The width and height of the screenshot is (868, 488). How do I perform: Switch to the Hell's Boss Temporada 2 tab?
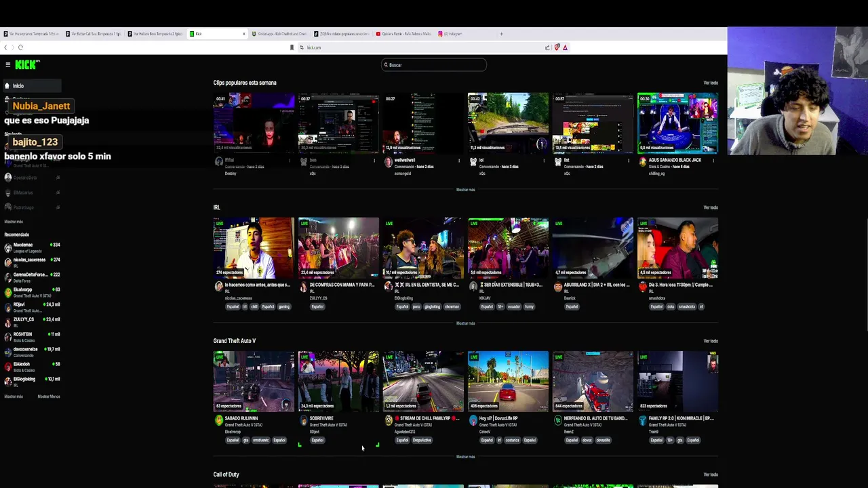pos(156,34)
